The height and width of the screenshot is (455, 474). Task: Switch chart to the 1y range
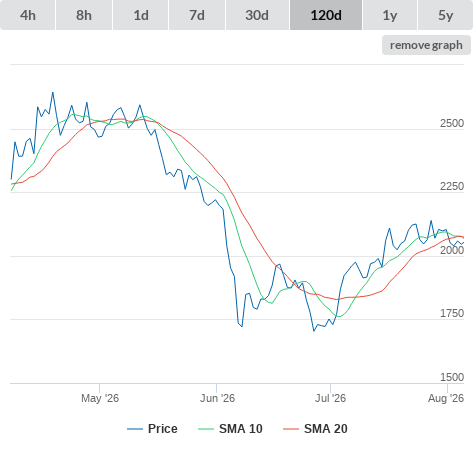pos(390,15)
